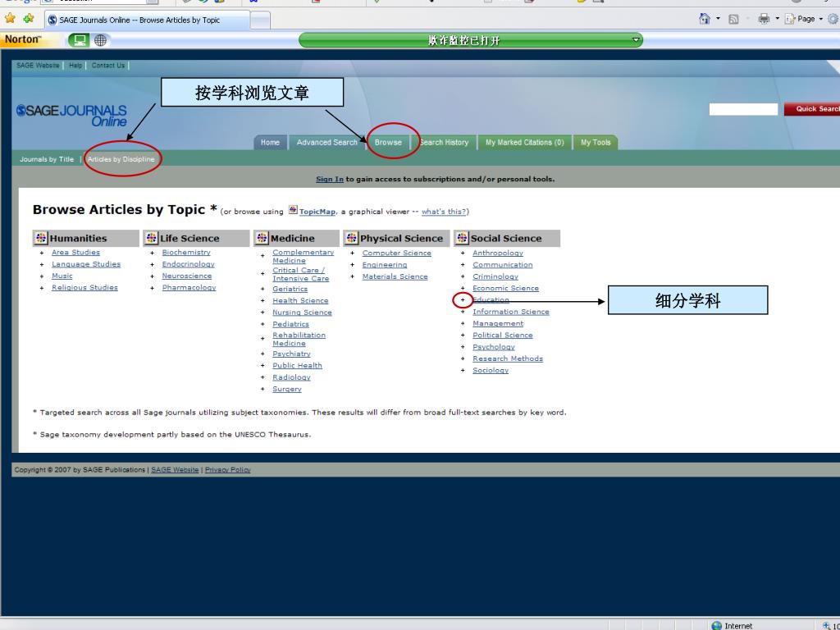Click the Norton globe icon
Screen dimensions: 840x630
(100, 40)
